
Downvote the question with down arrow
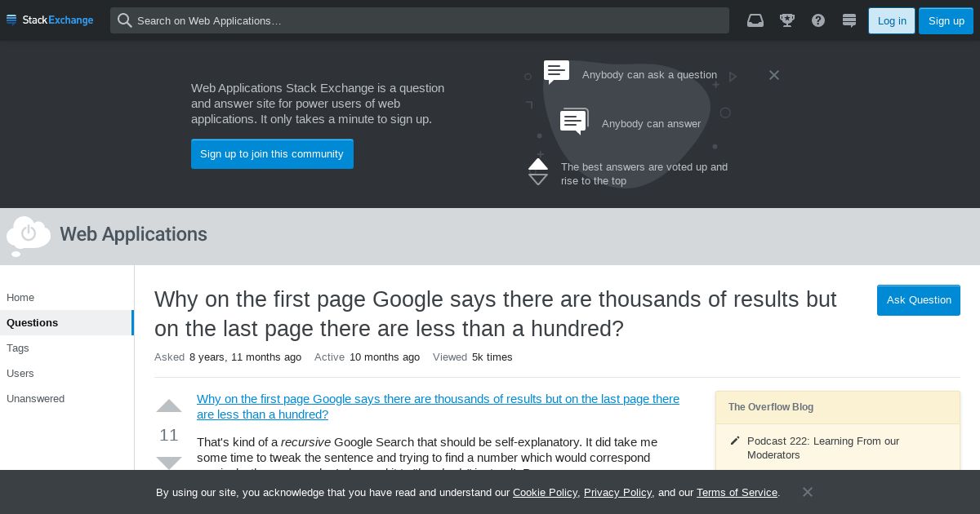[169, 463]
